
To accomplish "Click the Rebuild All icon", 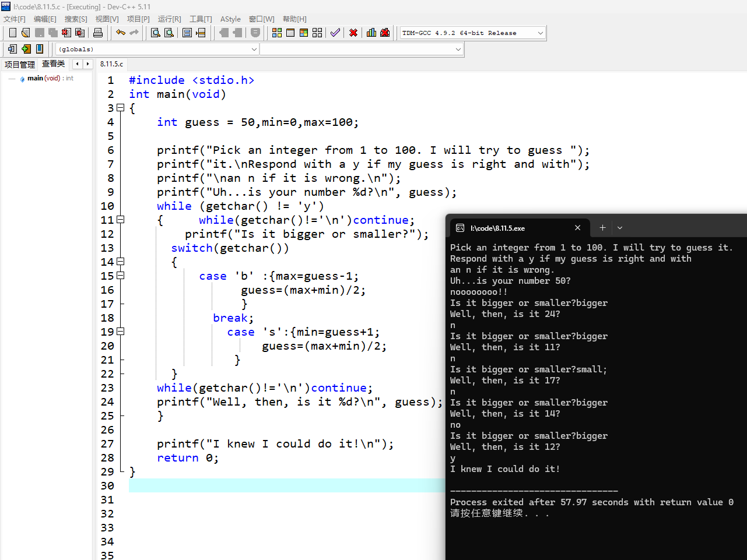I will pyautogui.click(x=317, y=33).
